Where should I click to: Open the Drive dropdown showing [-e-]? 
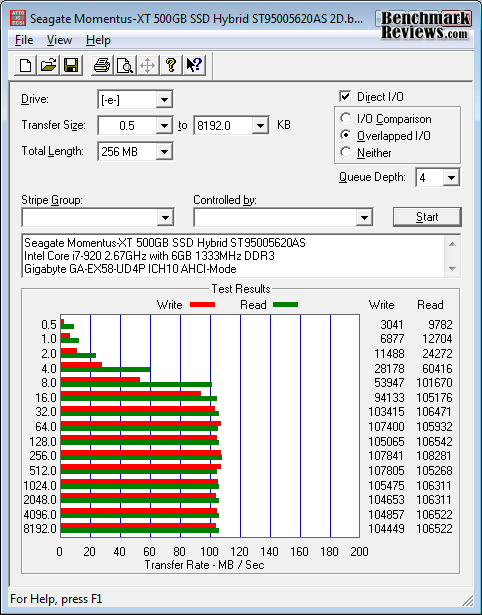pyautogui.click(x=164, y=100)
